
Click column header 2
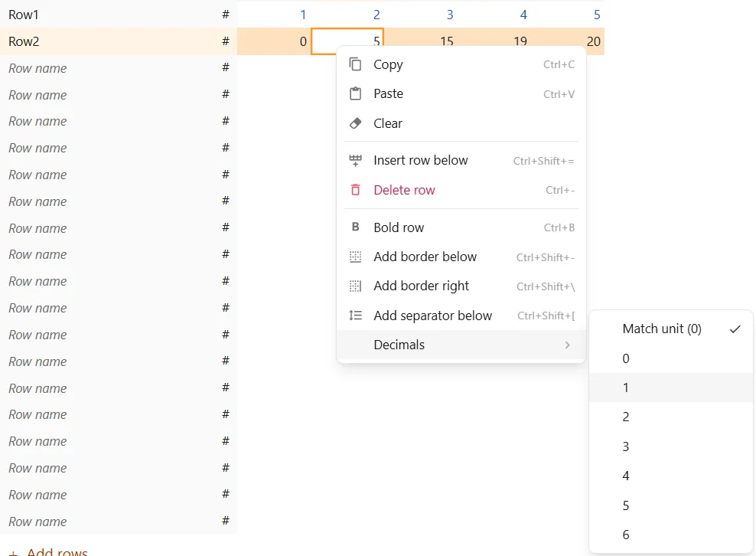point(376,15)
